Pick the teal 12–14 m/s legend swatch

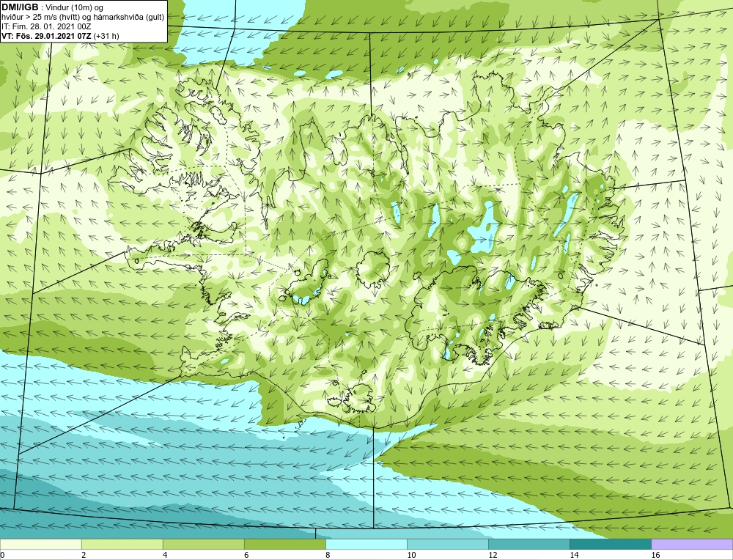click(x=528, y=544)
